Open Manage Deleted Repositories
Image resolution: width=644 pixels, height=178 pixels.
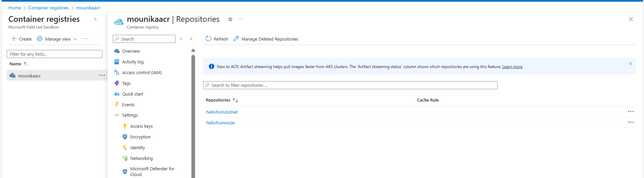coord(266,39)
